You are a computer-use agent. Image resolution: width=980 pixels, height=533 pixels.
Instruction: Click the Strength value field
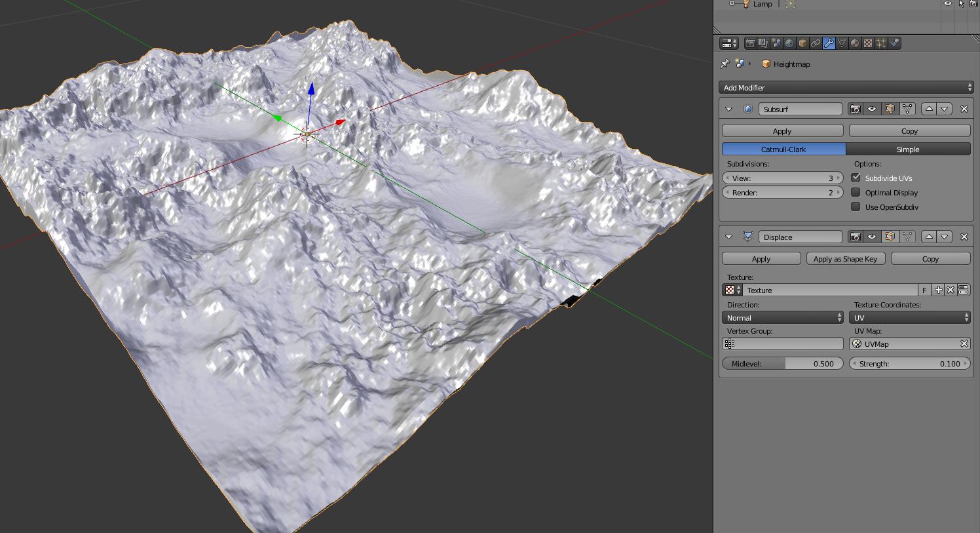coord(910,363)
